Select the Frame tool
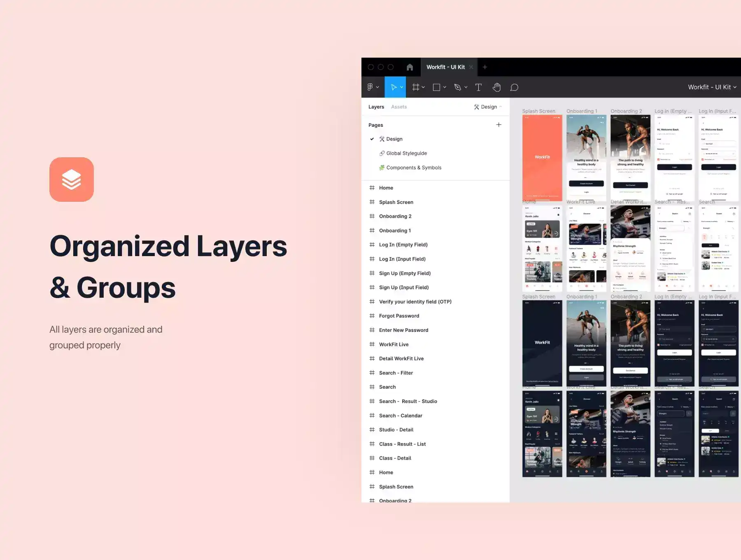The height and width of the screenshot is (560, 741). (416, 87)
